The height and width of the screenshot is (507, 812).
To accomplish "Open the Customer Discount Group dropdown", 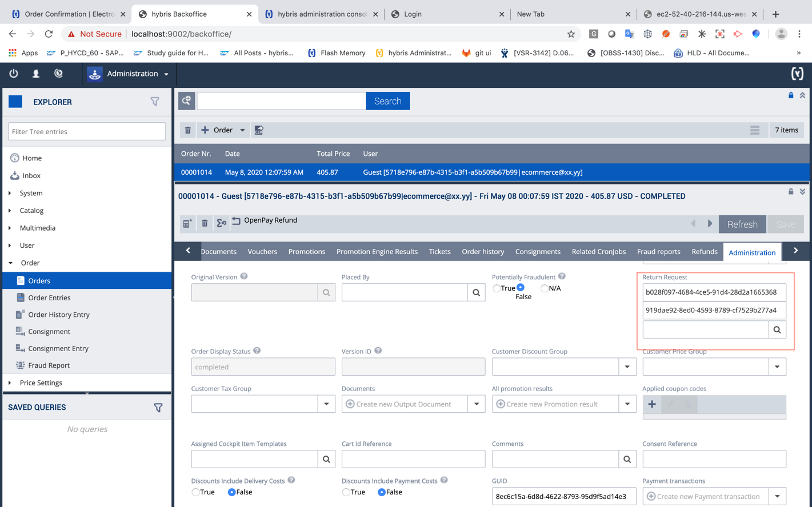I will click(627, 367).
